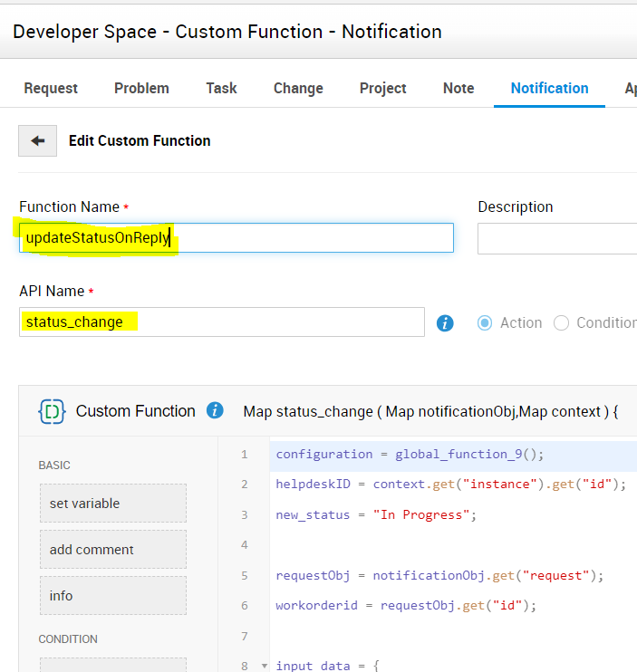
Task: Pick the 'set variable' block
Action: pyautogui.click(x=113, y=504)
